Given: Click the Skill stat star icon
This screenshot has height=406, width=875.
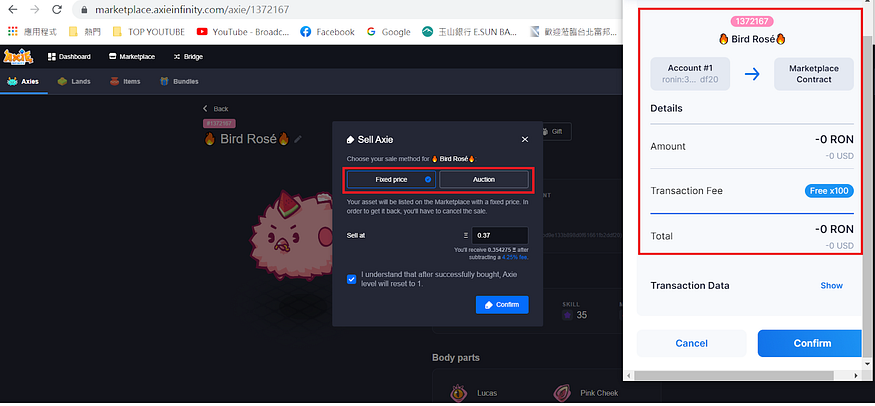Looking at the screenshot, I should tap(568, 315).
